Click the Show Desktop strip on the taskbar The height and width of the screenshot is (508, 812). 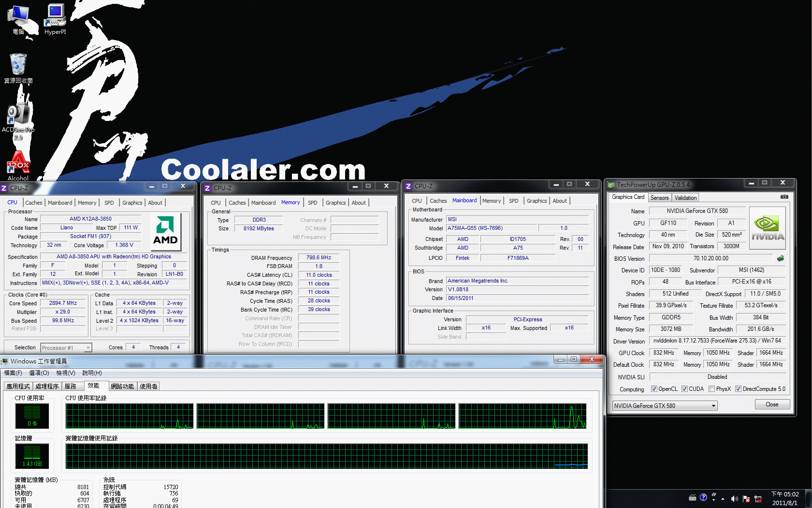(x=808, y=499)
